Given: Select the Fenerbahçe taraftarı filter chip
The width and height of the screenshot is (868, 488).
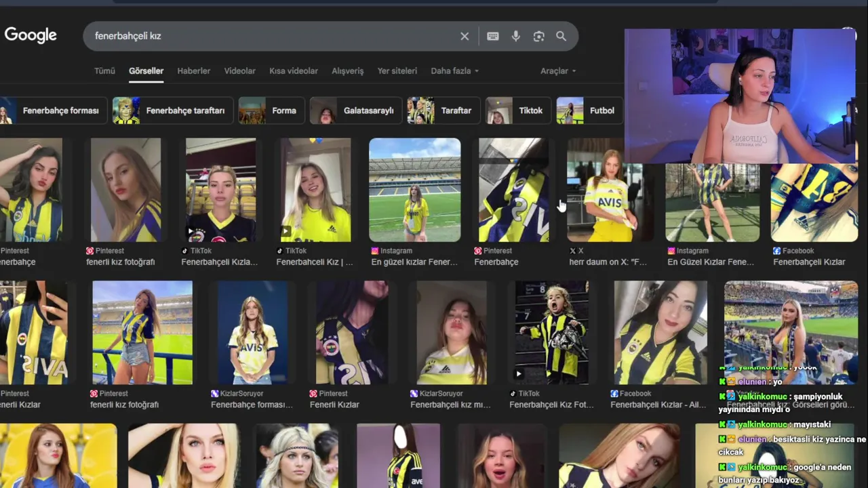Looking at the screenshot, I should click(173, 110).
